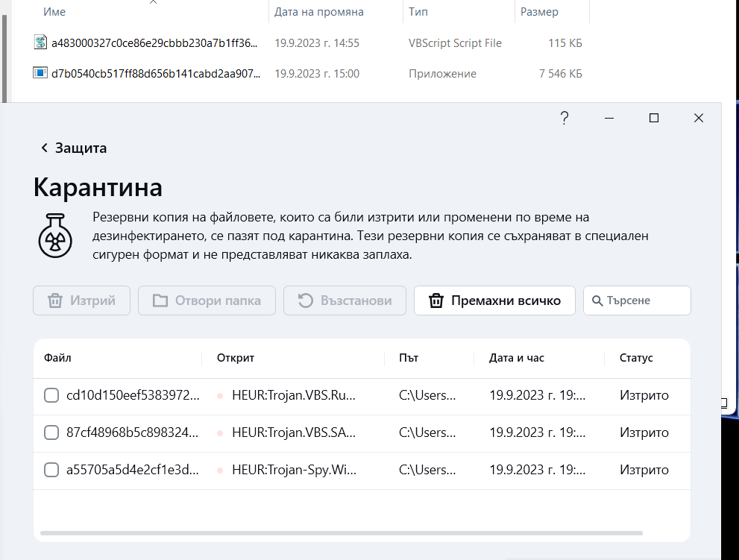Sort quarantine table by Открит column

coord(235,358)
